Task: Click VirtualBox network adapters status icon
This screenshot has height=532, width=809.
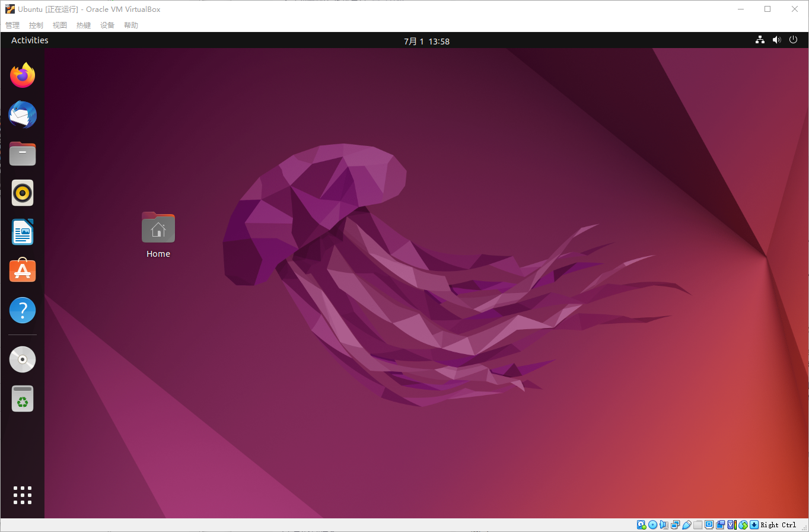Action: (675, 525)
